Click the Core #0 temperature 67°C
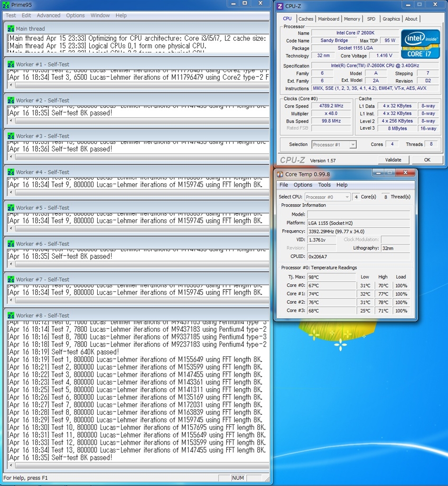Screen dimensions: 448x486 coord(332,285)
